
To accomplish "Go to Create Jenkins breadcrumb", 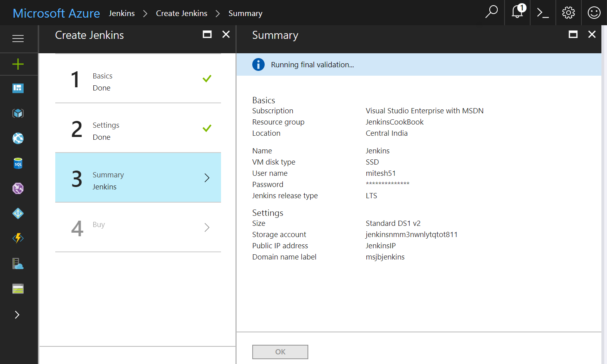I will [x=181, y=13].
